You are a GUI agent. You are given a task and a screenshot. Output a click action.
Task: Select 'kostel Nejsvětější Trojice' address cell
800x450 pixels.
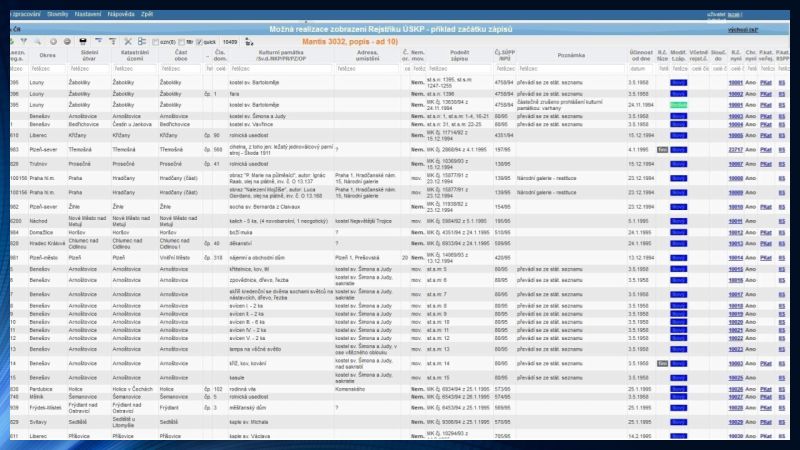point(363,221)
